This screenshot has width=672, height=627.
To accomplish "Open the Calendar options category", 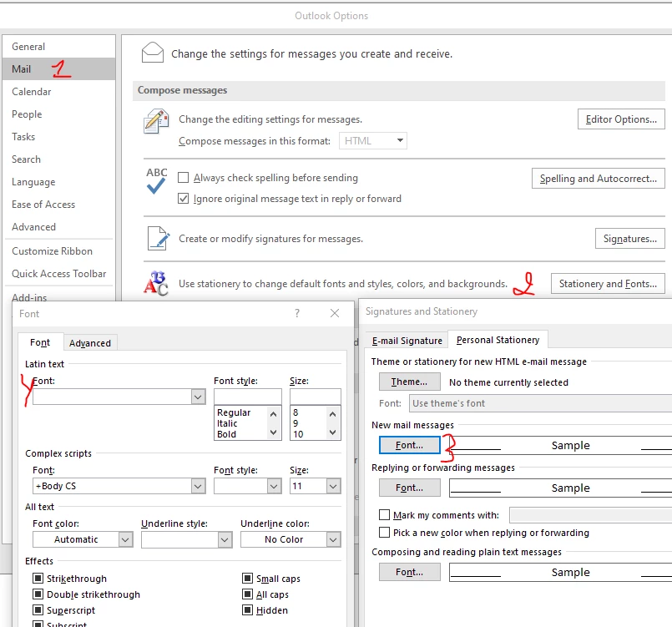I will (58, 92).
